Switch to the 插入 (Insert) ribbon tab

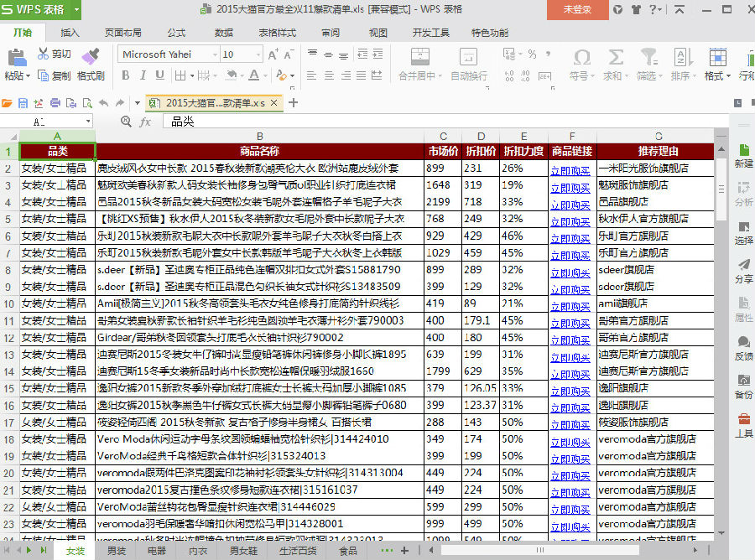click(x=70, y=33)
